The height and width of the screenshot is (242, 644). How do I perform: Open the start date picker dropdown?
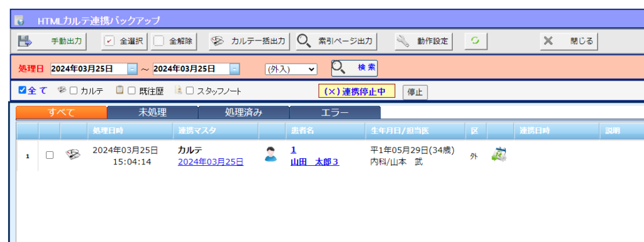click(132, 69)
